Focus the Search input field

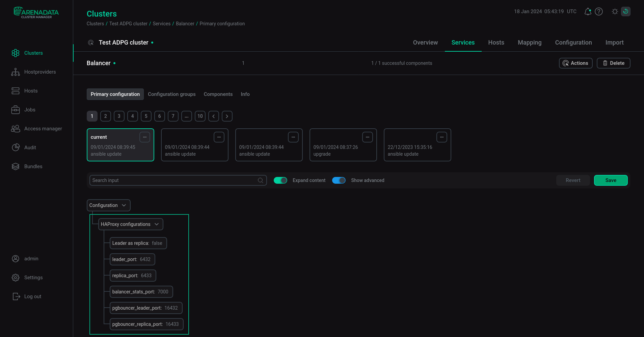click(178, 180)
